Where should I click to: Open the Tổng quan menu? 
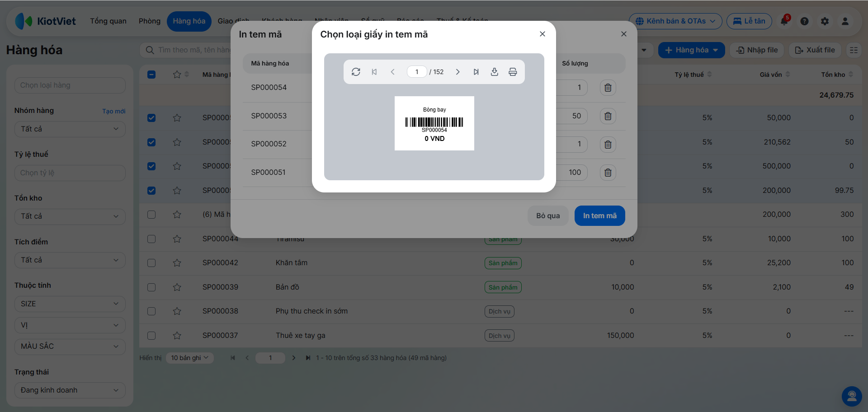tap(108, 21)
